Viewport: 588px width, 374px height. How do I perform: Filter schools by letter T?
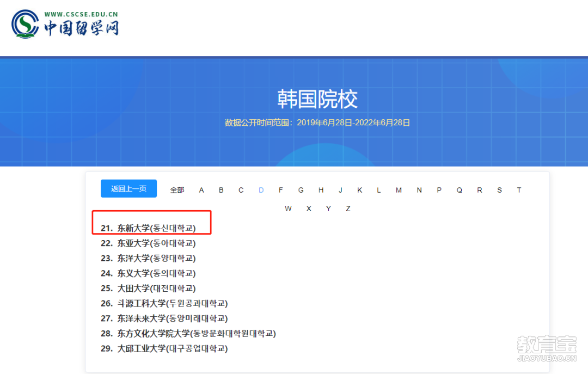(x=519, y=190)
